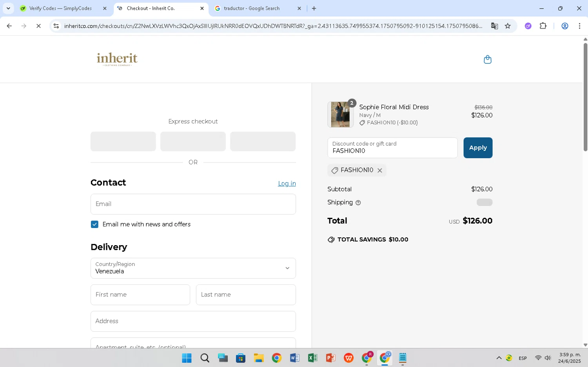Image resolution: width=588 pixels, height=367 pixels.
Task: Uncheck Email me with news and offers
Action: click(x=94, y=224)
